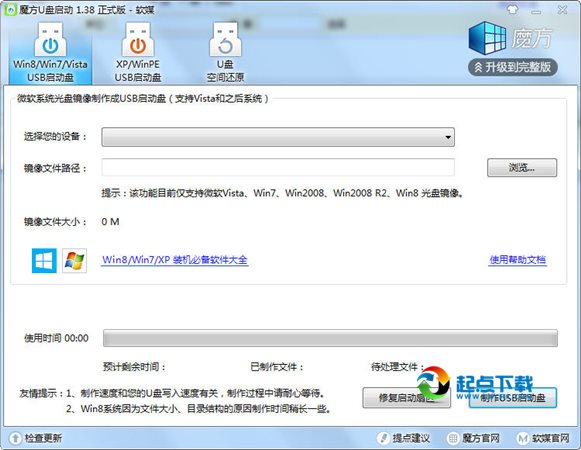Click the 0 M file size value

110,222
